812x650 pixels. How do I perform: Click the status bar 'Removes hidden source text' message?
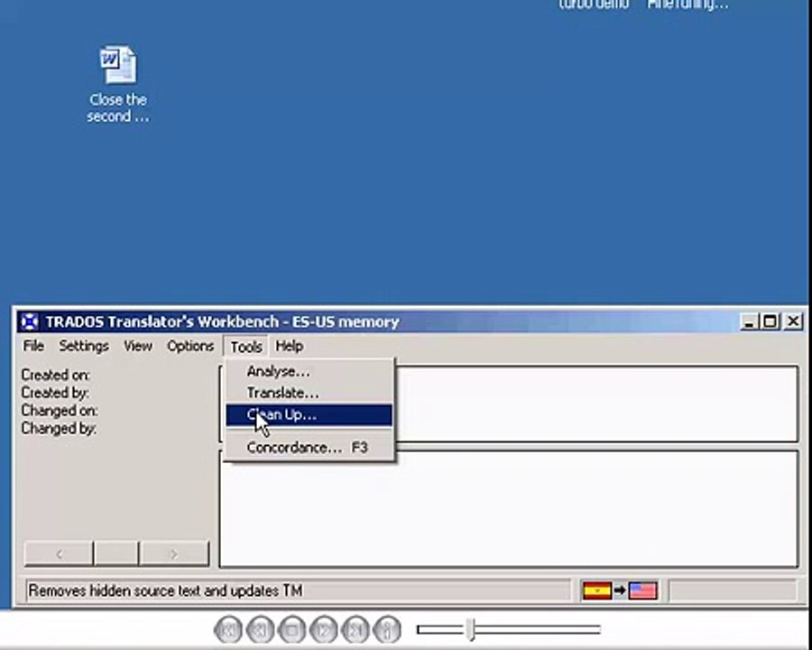pyautogui.click(x=165, y=591)
